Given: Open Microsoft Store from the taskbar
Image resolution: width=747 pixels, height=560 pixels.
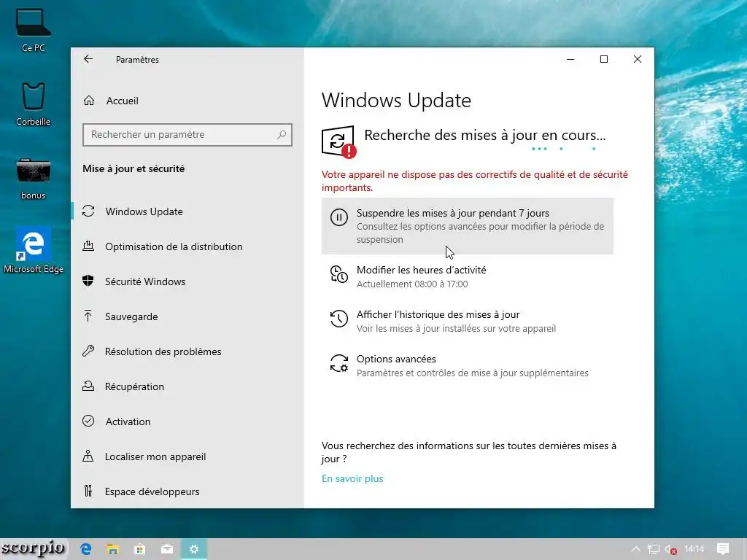Looking at the screenshot, I should 139,549.
